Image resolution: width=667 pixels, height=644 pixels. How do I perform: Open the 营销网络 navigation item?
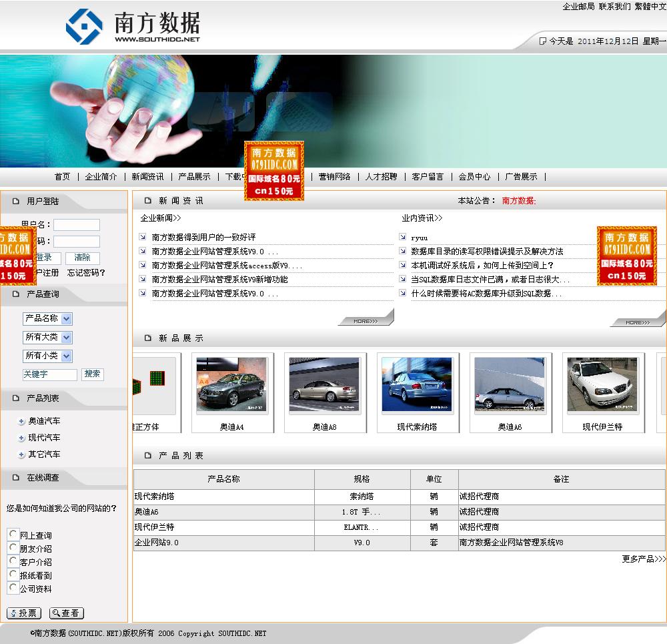click(334, 177)
